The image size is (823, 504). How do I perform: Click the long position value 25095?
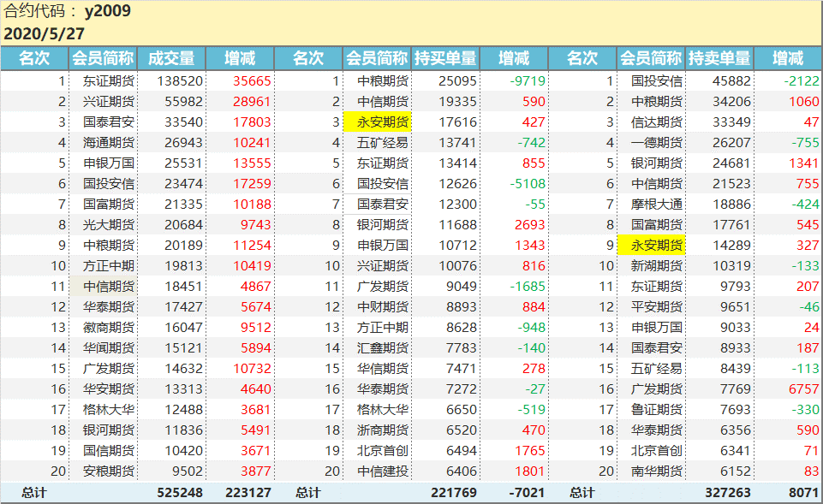457,81
